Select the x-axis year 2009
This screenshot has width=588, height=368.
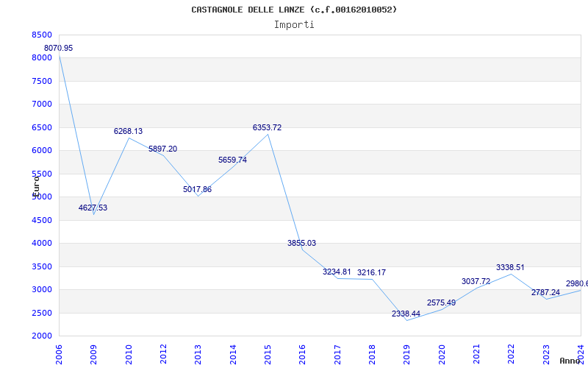pos(94,355)
